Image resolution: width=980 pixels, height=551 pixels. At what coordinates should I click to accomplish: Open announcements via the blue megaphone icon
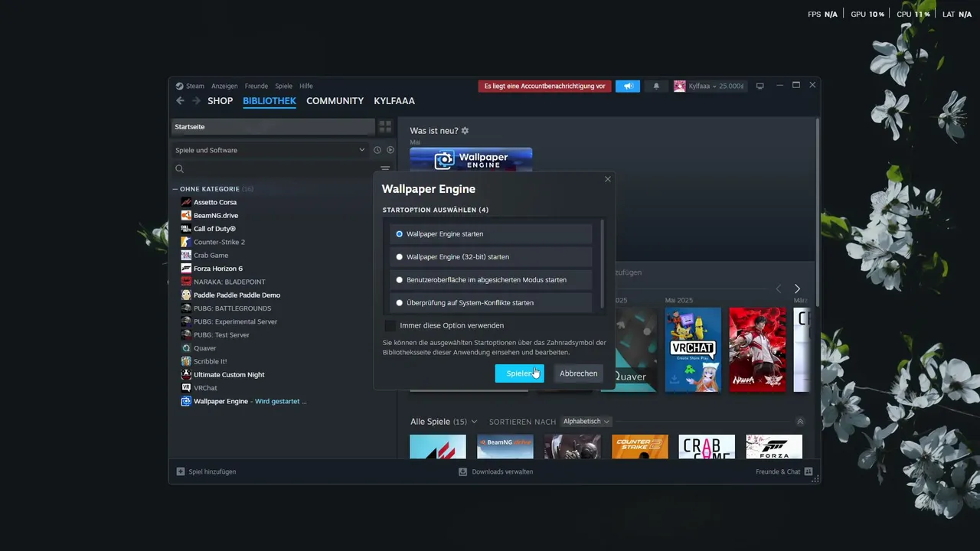(x=628, y=86)
